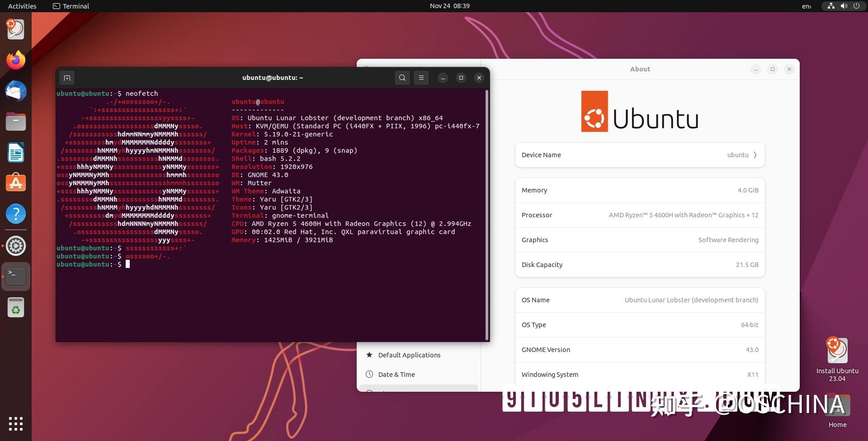868x441 pixels.
Task: Select the Settings gear icon in dock
Action: 15,246
